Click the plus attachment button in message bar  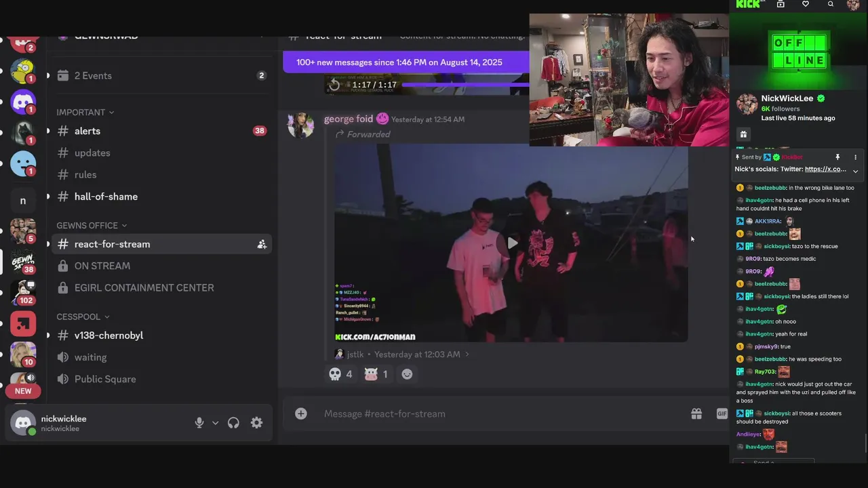[x=301, y=414]
